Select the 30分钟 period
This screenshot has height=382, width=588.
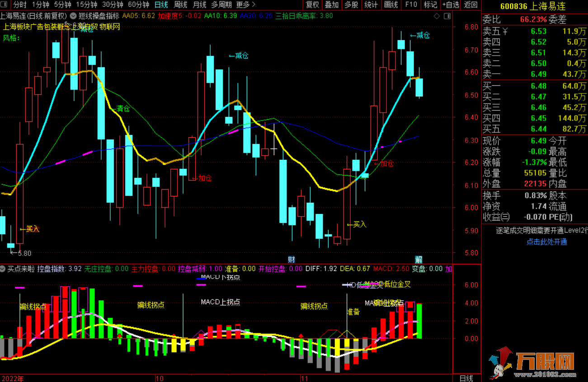coord(113,5)
